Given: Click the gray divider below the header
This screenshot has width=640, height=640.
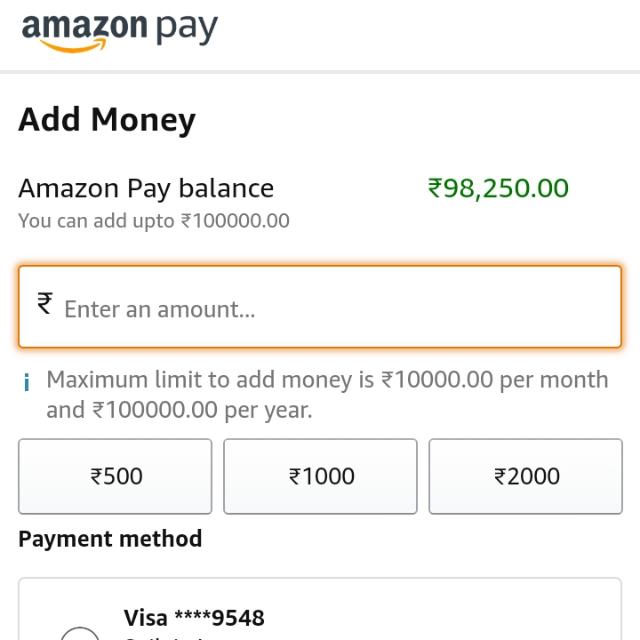Looking at the screenshot, I should pos(320,72).
